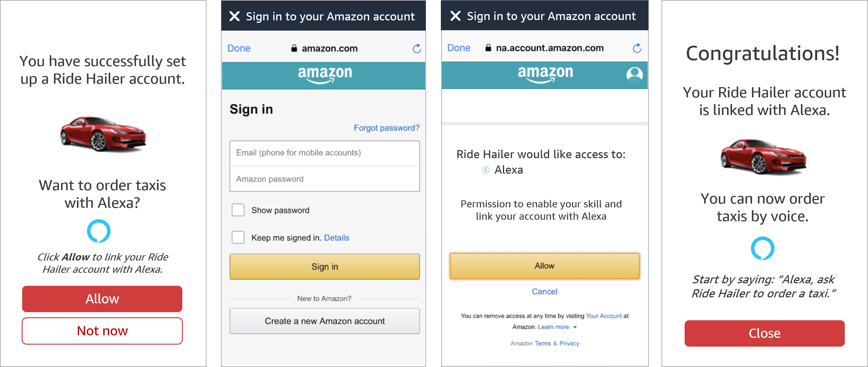The image size is (868, 367).
Task: Enable the Show password checkbox
Action: point(238,210)
